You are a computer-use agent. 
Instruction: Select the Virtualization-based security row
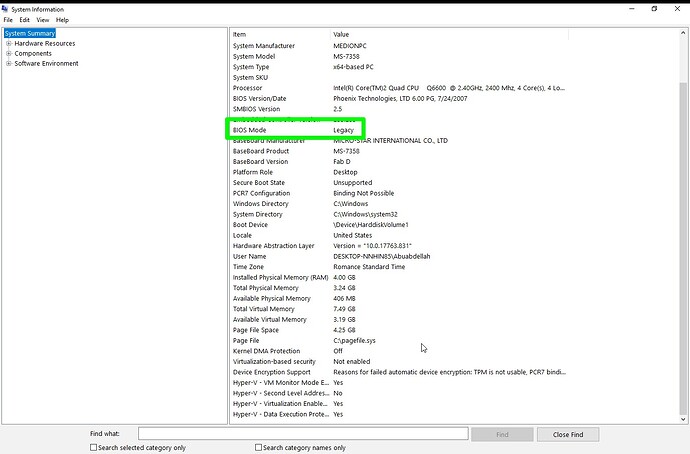400,362
